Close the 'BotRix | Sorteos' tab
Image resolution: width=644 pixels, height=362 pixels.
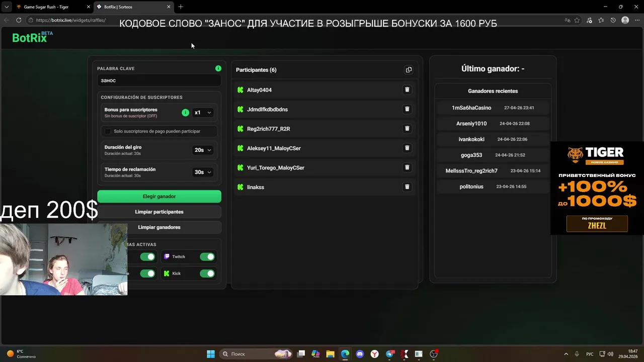click(x=169, y=7)
